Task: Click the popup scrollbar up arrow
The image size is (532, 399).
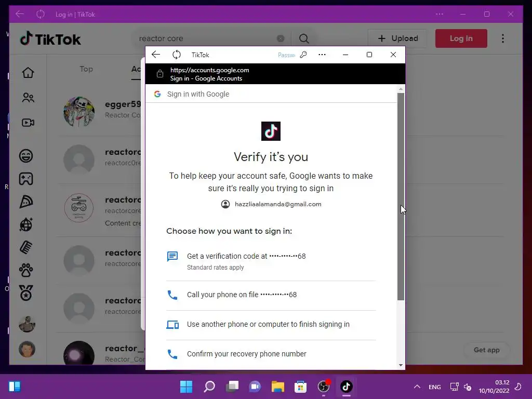Action: tap(401, 89)
